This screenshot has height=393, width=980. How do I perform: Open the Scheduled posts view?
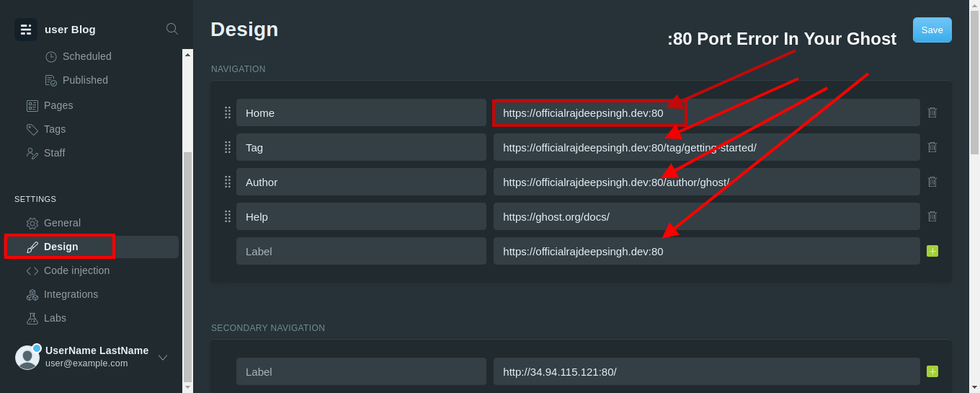[x=86, y=56]
